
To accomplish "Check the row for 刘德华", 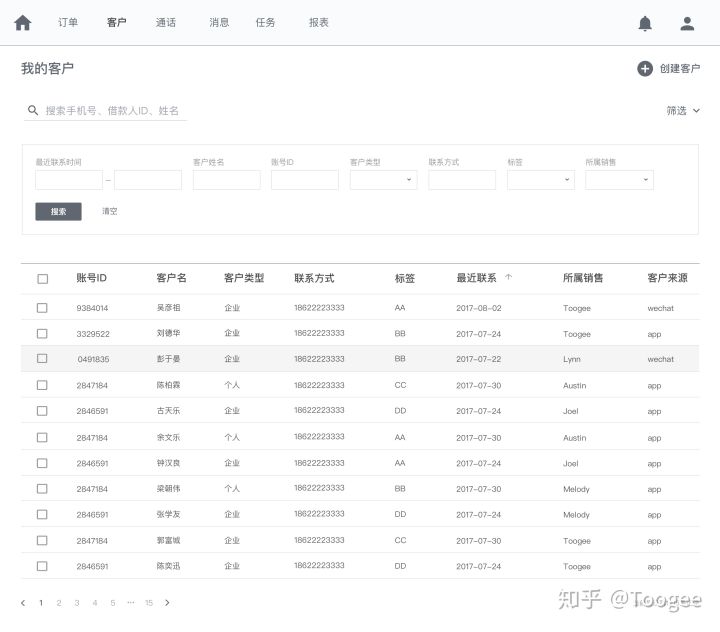I will point(42,333).
